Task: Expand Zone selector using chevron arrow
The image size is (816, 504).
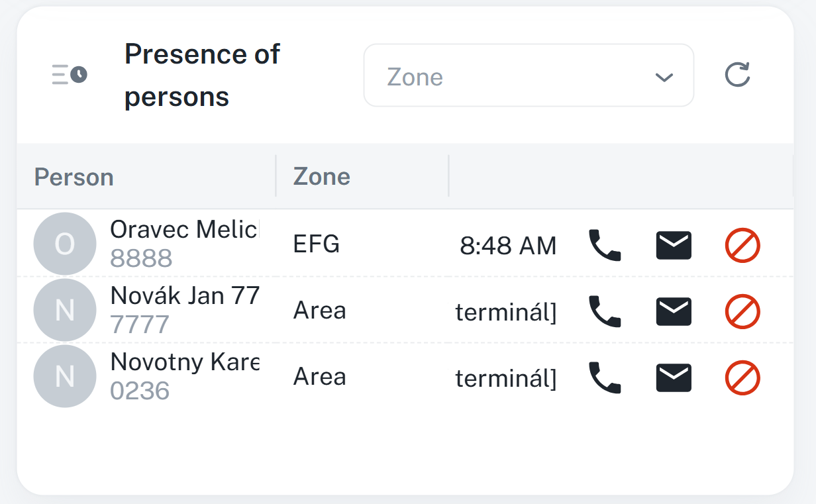Action: pos(664,77)
